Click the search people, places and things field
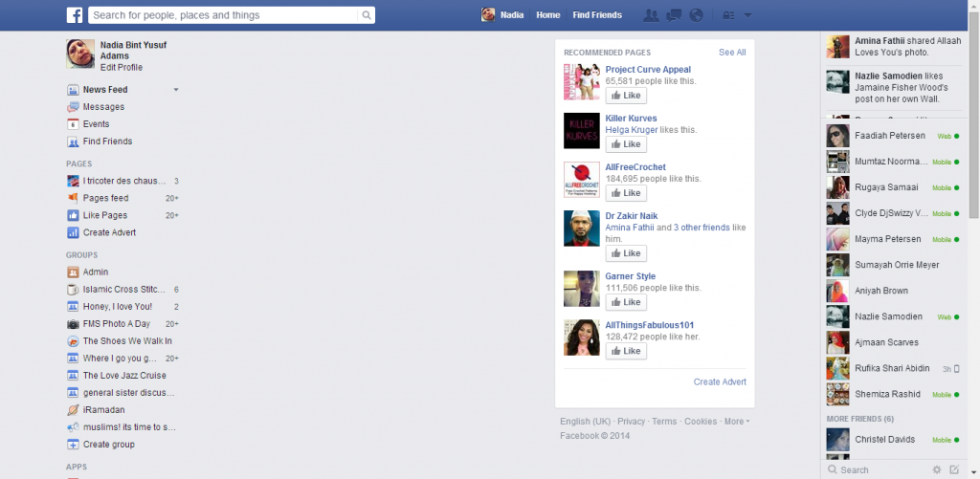This screenshot has height=479, width=980. (224, 15)
